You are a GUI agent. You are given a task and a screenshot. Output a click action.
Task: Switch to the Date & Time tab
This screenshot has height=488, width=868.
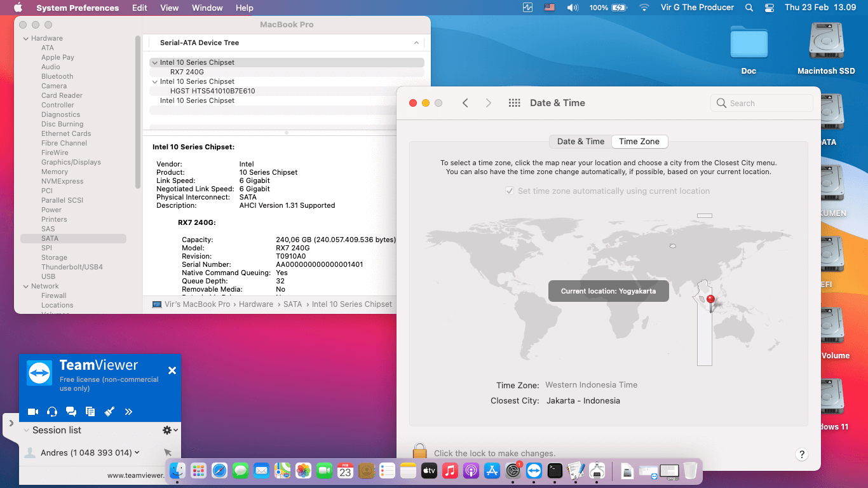[x=580, y=141]
